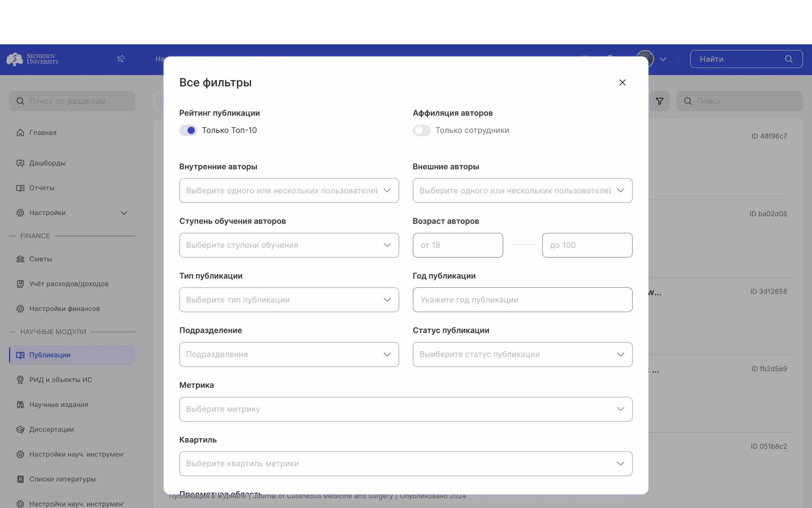
Task: Click the Научные издания books icon
Action: pyautogui.click(x=20, y=404)
